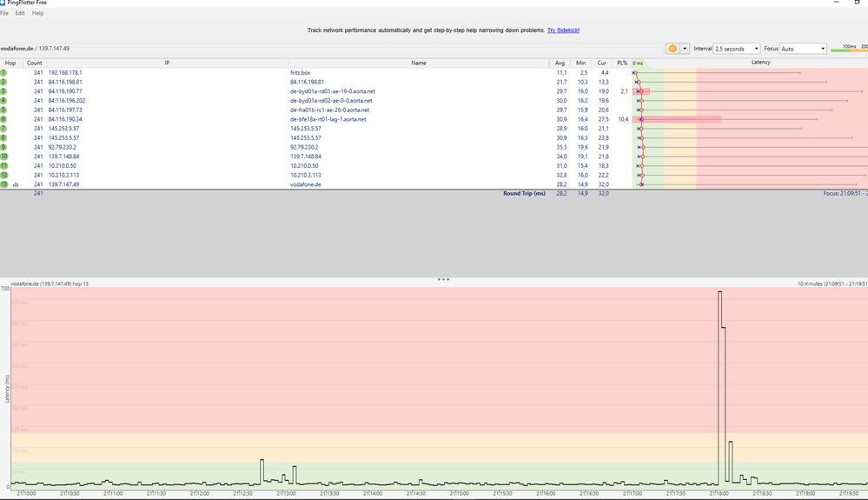
Task: Click the PingPlotter app icon in title bar
Action: pos(3,3)
